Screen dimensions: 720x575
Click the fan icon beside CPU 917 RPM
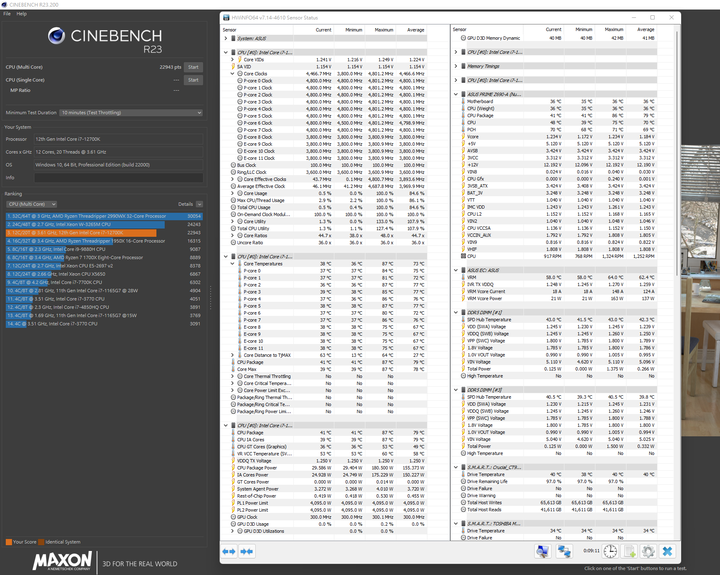[463, 256]
